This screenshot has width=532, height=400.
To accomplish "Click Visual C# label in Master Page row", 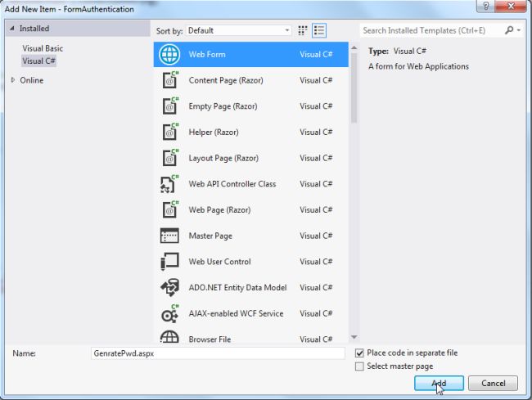I will tap(316, 236).
